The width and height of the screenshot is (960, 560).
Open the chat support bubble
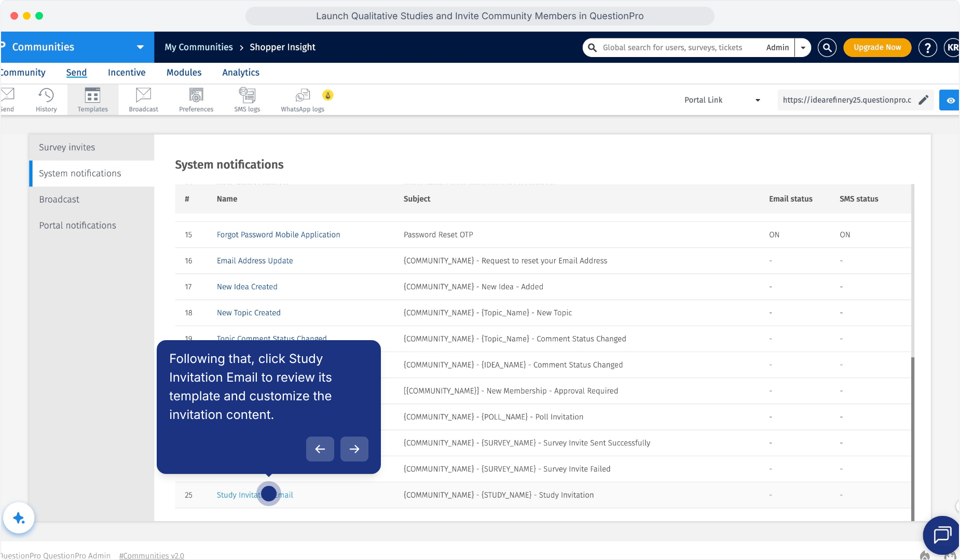coord(941,535)
